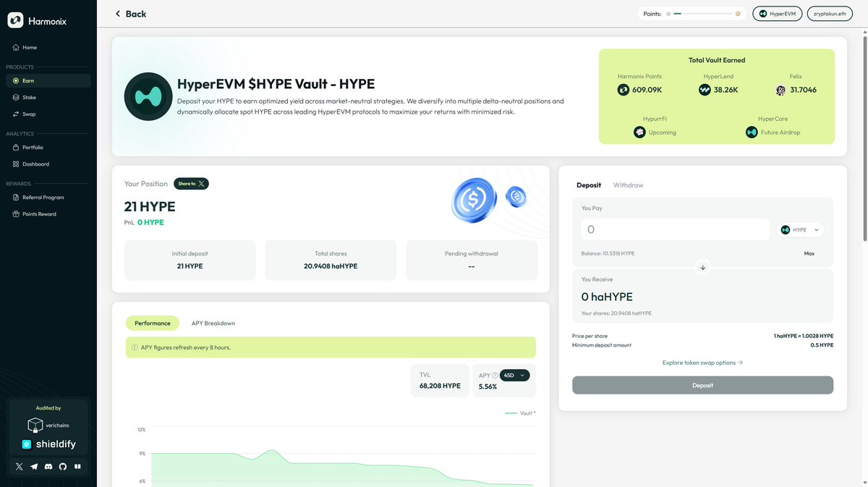The image size is (868, 487).
Task: Click the Minimum deposit amount 0.5 HYPE value
Action: click(820, 345)
